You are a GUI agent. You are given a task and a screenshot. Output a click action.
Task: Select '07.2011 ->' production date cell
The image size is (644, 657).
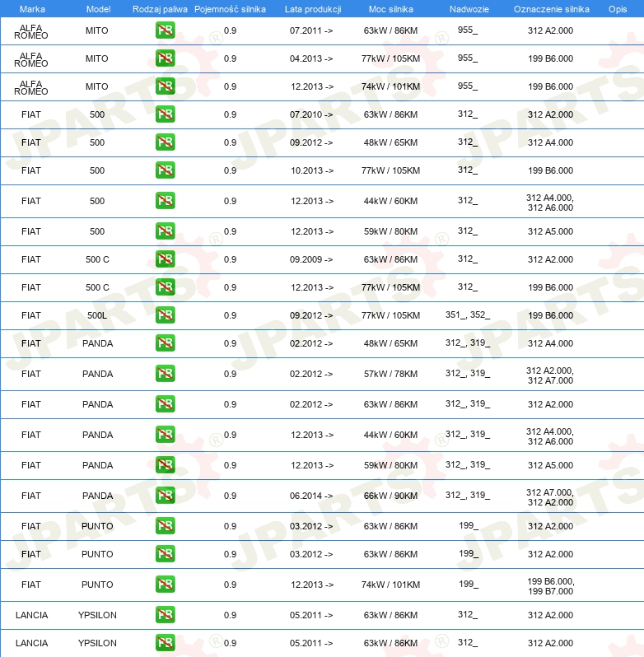[x=311, y=30]
